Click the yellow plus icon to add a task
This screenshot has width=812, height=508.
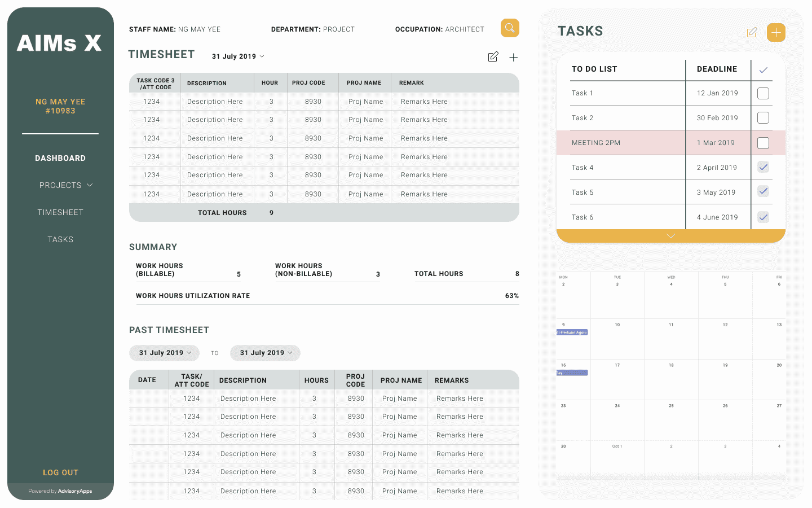[776, 33]
